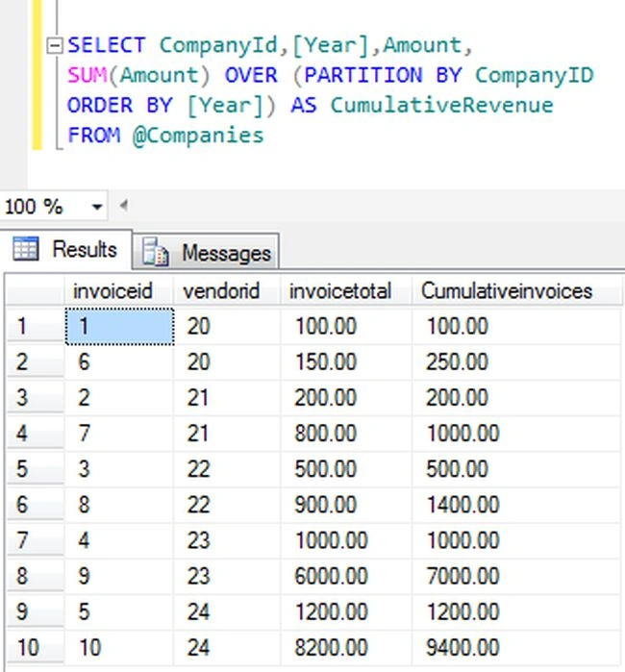Click the highlighted invoiceid cell in row 1

coord(119,326)
